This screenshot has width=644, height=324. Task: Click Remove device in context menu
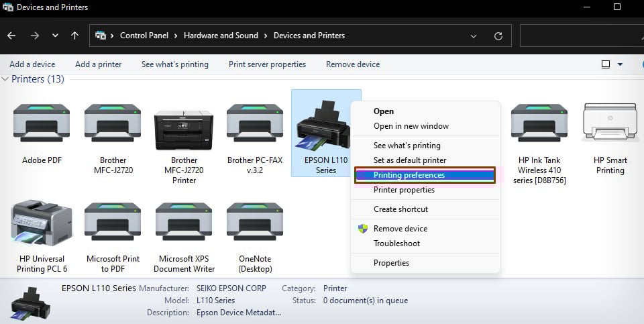(x=400, y=229)
